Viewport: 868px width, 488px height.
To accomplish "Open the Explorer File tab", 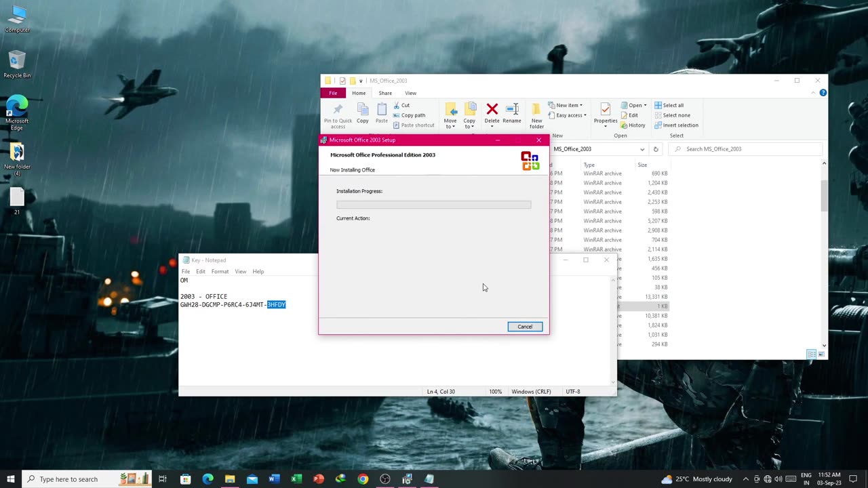I will (333, 93).
